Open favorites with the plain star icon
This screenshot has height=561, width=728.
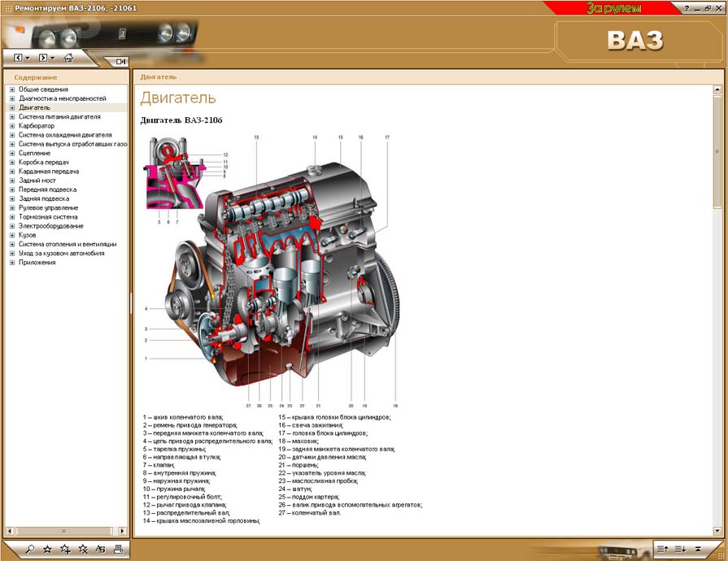47,550
